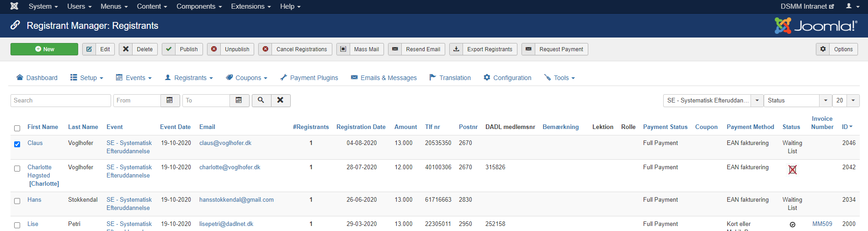Screen dimensions: 868x231
Task: Uncheck the checkbox for Claus Voglhofer
Action: click(17, 144)
